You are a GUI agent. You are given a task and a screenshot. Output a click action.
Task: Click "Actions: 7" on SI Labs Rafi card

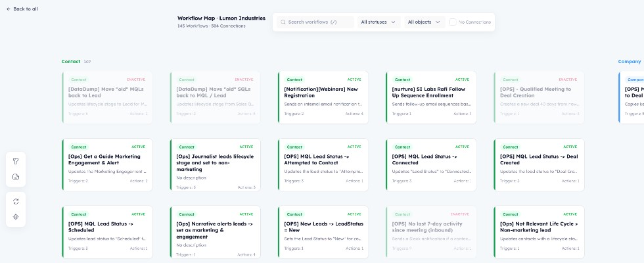(462, 114)
